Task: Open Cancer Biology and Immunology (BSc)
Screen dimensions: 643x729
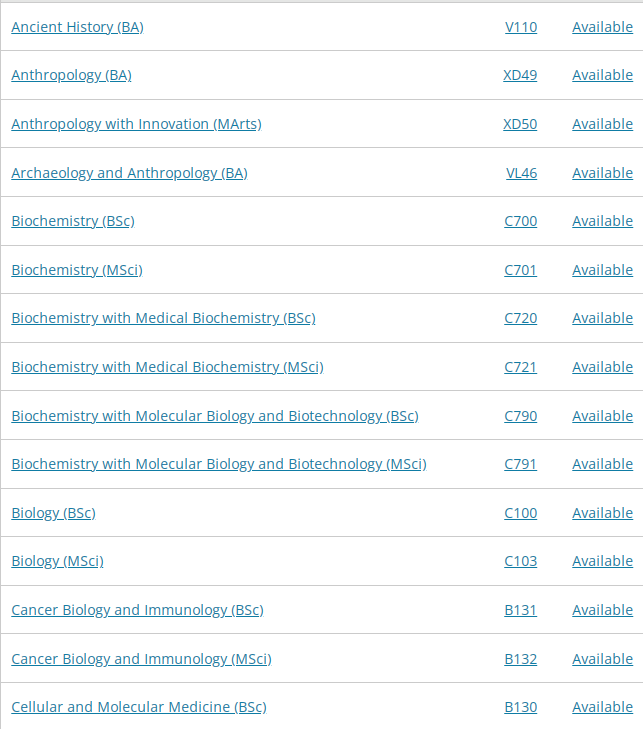Action: tap(138, 610)
